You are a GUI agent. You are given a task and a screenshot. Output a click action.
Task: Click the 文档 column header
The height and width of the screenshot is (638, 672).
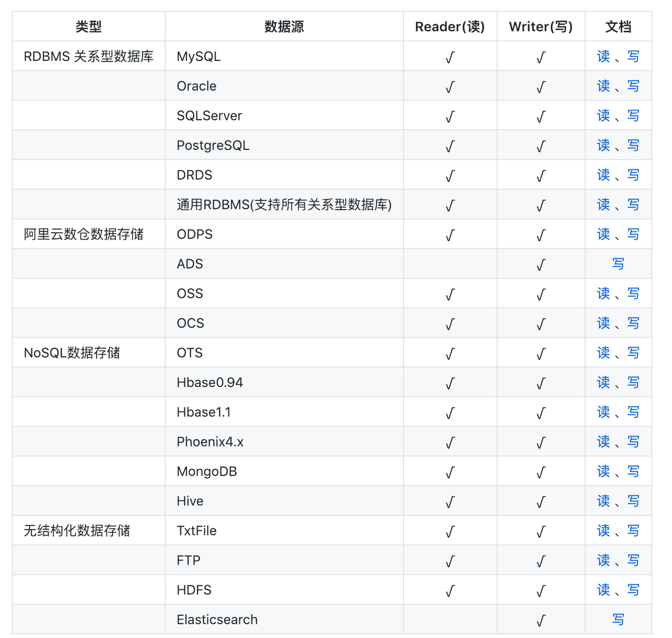point(618,27)
